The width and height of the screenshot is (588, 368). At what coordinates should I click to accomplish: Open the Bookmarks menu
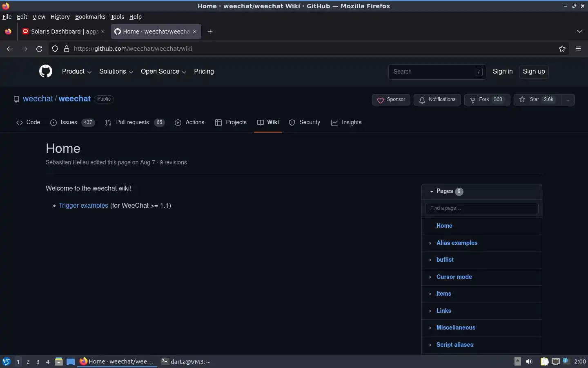(90, 17)
